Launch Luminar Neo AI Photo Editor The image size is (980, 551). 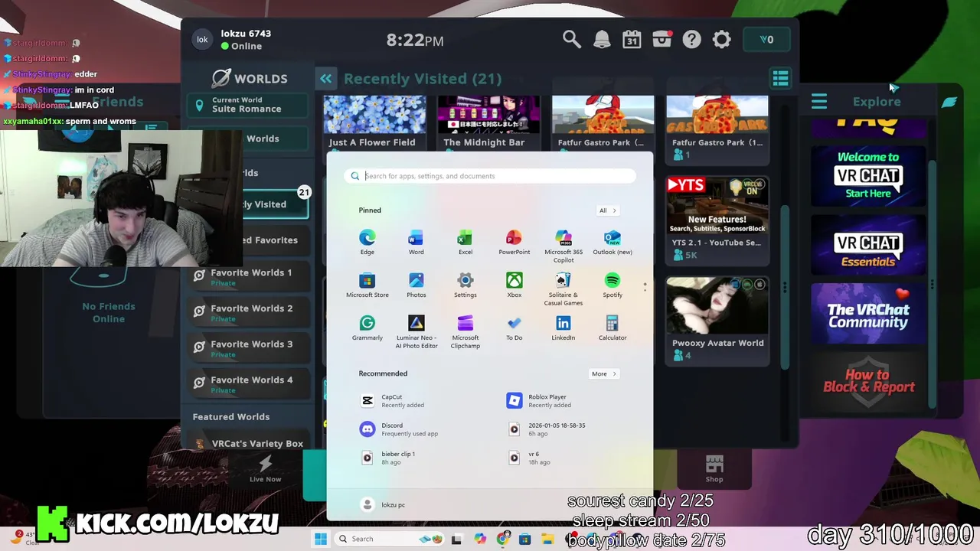click(x=416, y=331)
